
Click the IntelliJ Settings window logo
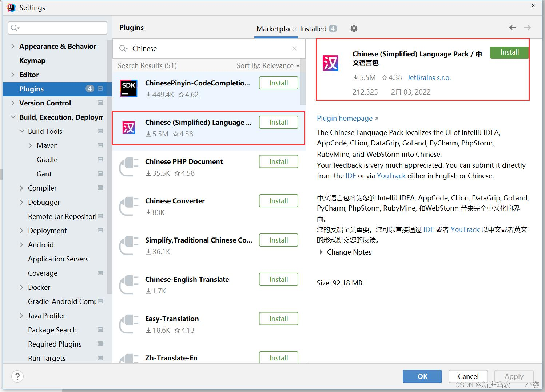point(11,8)
